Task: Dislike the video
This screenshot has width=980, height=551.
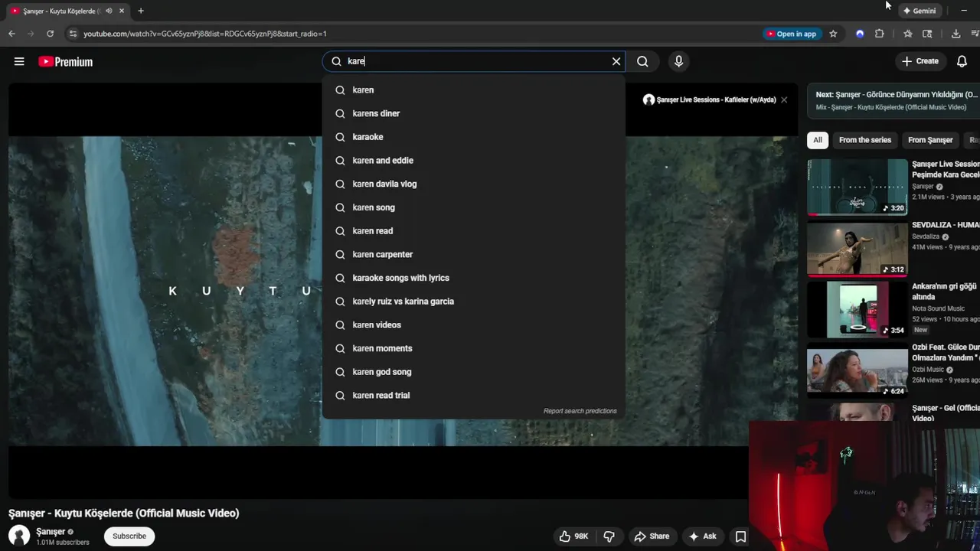Action: click(609, 536)
